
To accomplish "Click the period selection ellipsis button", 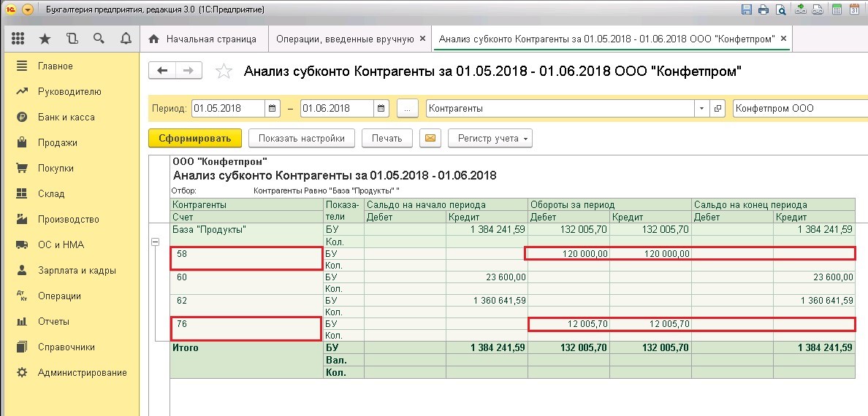I will coord(408,109).
